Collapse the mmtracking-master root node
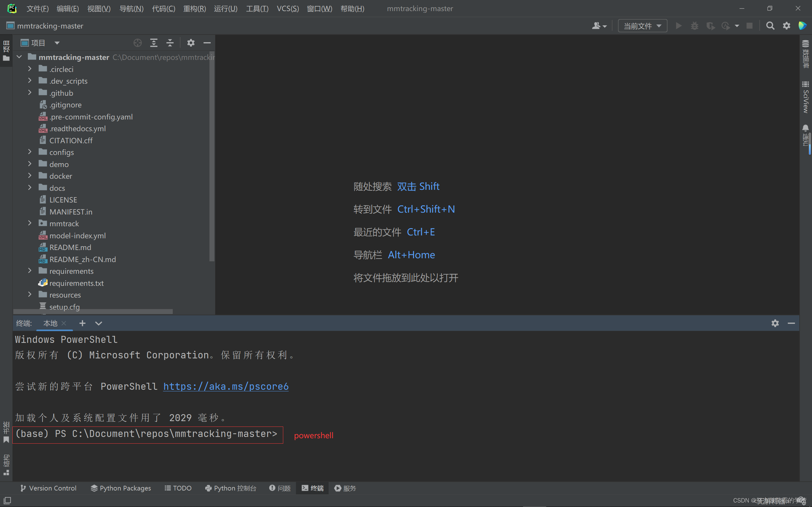This screenshot has width=812, height=507. pyautogui.click(x=19, y=57)
